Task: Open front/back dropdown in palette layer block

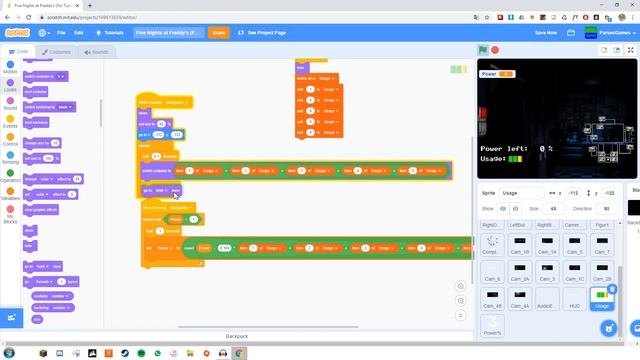Action: pos(42,267)
